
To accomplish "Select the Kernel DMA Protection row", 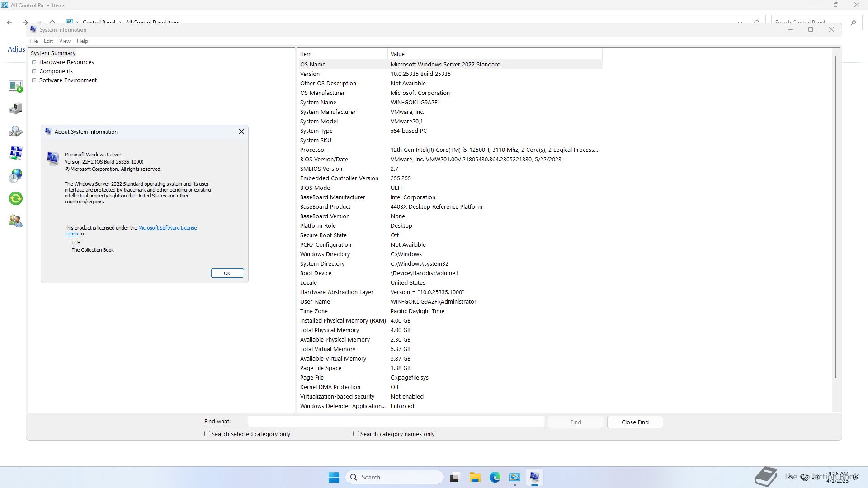I will [x=450, y=387].
